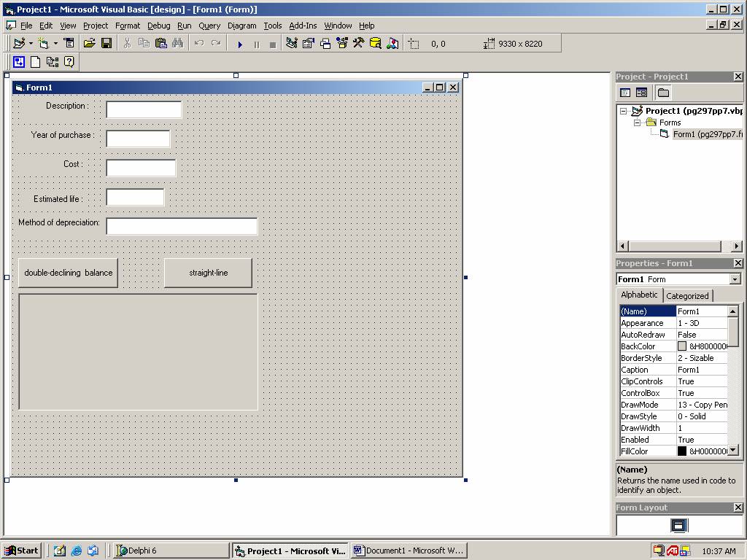
Task: Click the Start (Run) toolbar icon
Action: pos(240,44)
